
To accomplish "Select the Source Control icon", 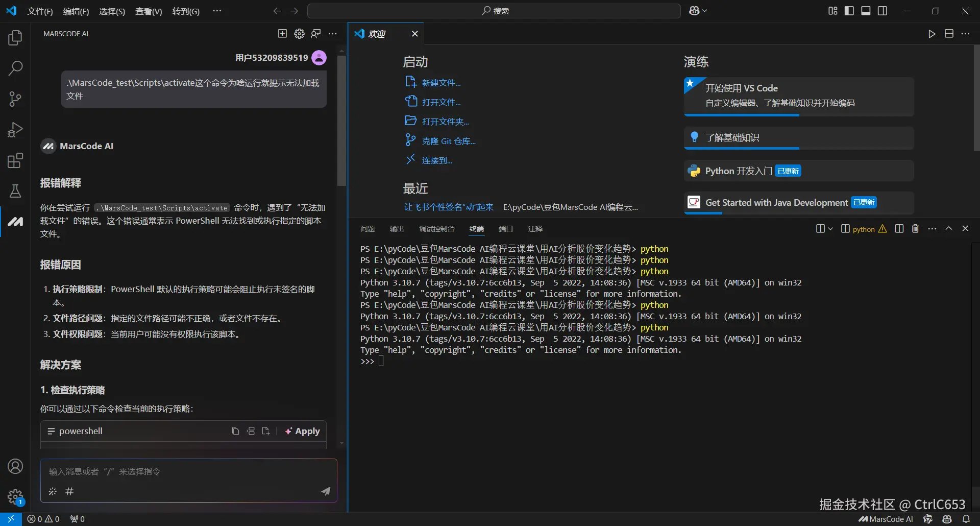I will pyautogui.click(x=15, y=99).
